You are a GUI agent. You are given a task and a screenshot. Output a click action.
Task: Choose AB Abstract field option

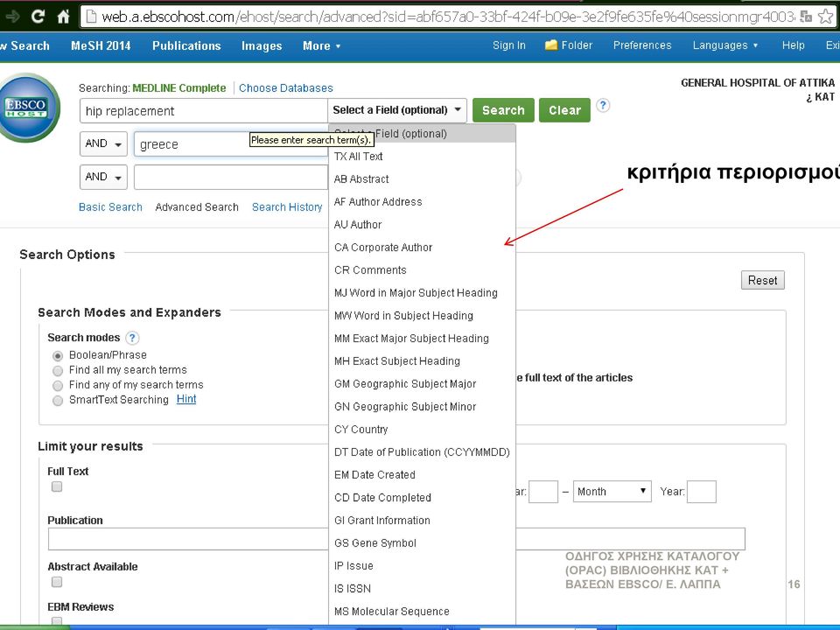click(422, 178)
